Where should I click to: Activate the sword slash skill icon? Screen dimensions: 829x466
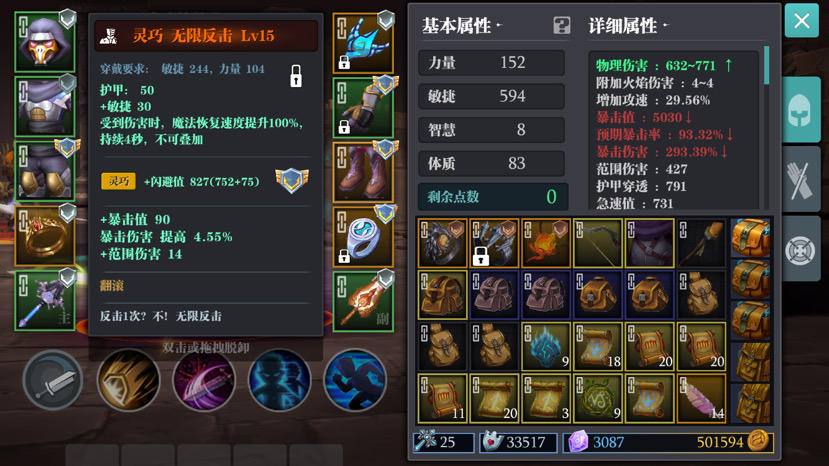pyautogui.click(x=53, y=380)
